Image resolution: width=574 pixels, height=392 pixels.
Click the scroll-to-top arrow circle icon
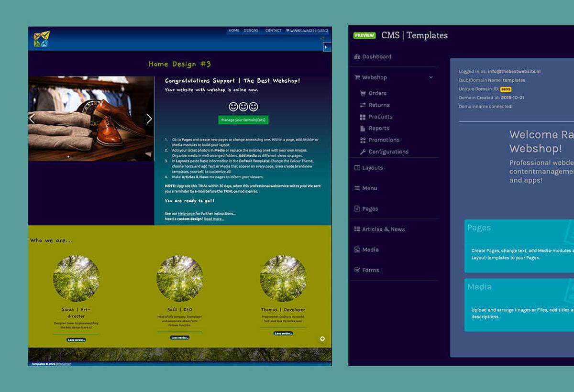click(x=322, y=338)
